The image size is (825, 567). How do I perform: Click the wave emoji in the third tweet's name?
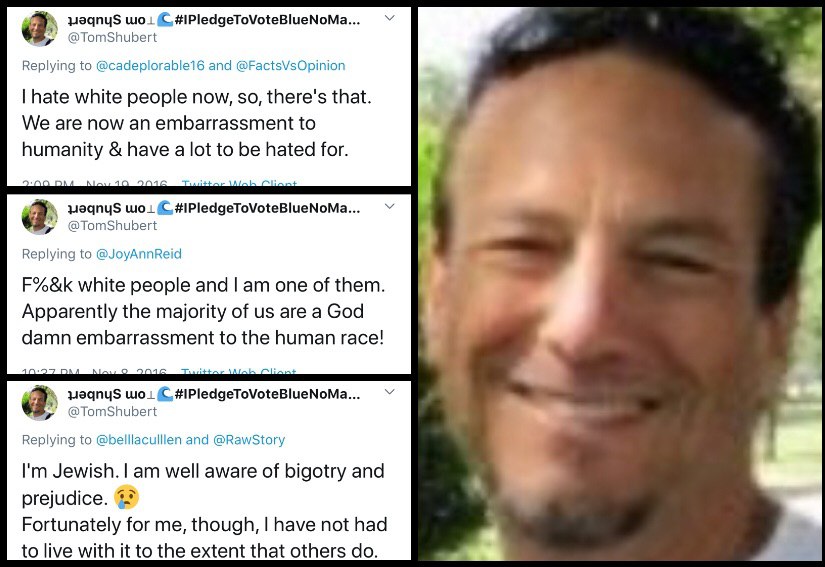pyautogui.click(x=165, y=394)
